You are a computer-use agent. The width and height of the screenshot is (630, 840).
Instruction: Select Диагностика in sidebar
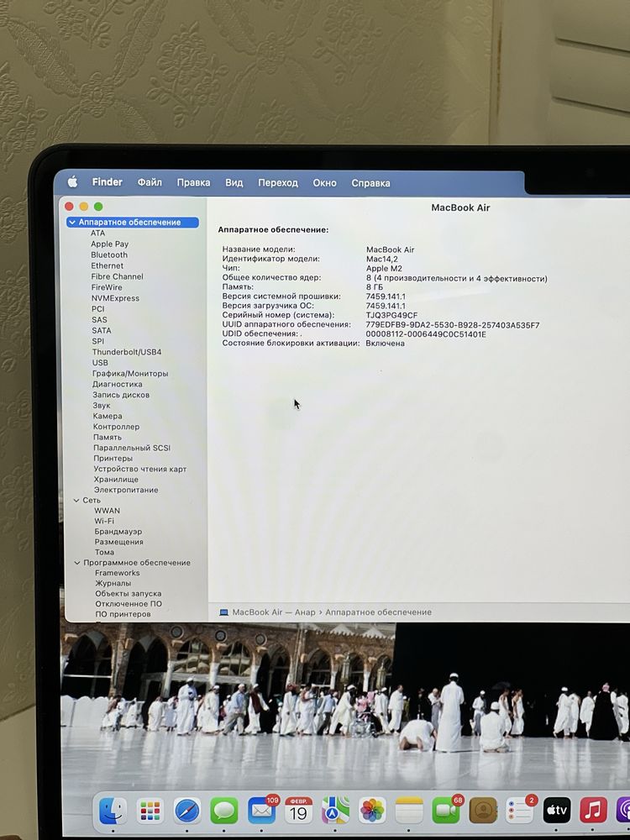pyautogui.click(x=118, y=384)
